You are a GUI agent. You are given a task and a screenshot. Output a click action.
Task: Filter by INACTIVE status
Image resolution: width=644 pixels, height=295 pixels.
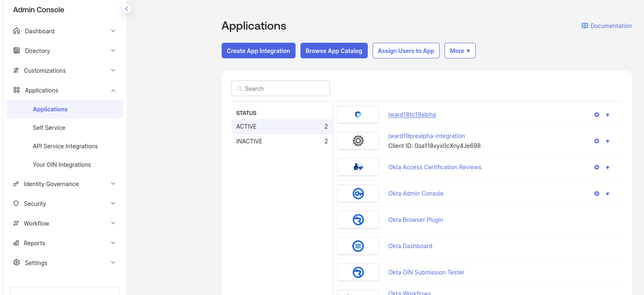click(282, 141)
